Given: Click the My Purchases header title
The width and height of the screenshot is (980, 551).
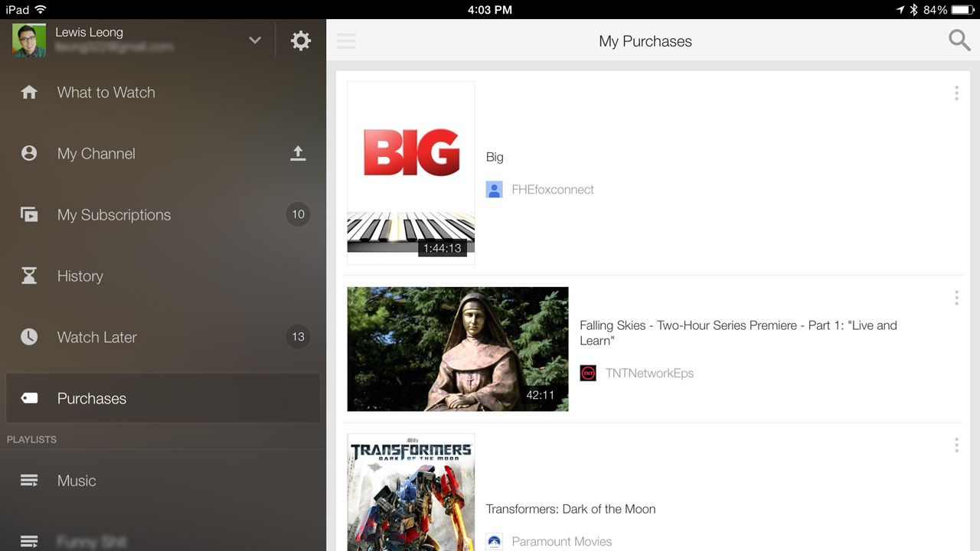Looking at the screenshot, I should 645,41.
